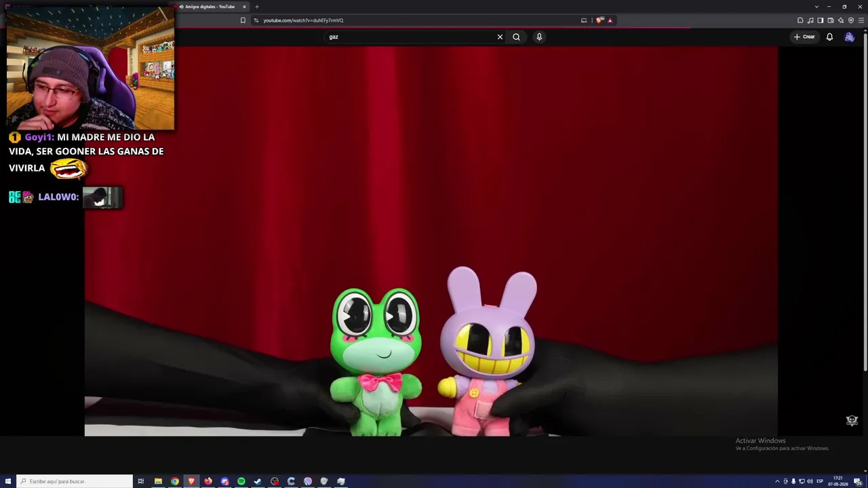Click the bookmark icon in the address bar
Screen dimensions: 868x488
tap(243, 20)
